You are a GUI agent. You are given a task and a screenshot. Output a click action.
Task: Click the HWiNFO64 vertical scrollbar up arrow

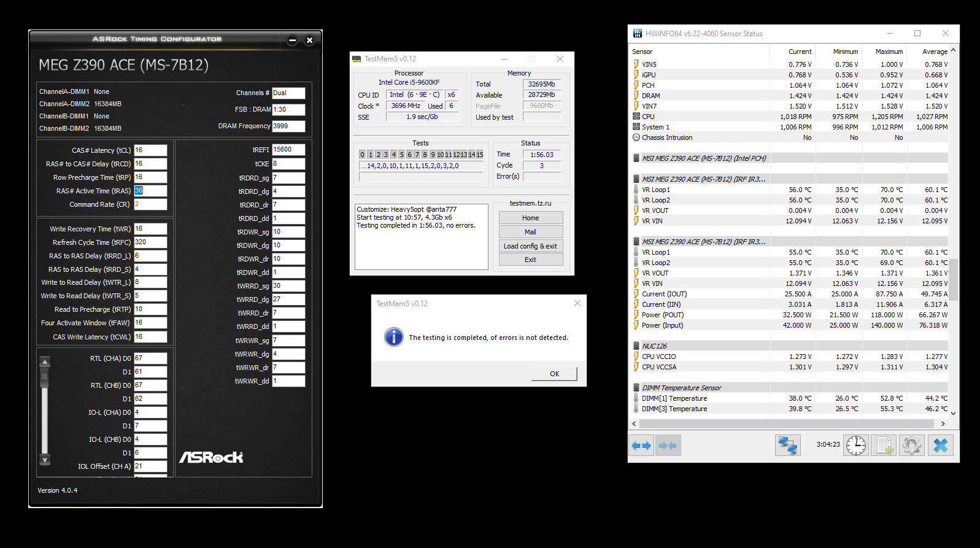pyautogui.click(x=954, y=50)
